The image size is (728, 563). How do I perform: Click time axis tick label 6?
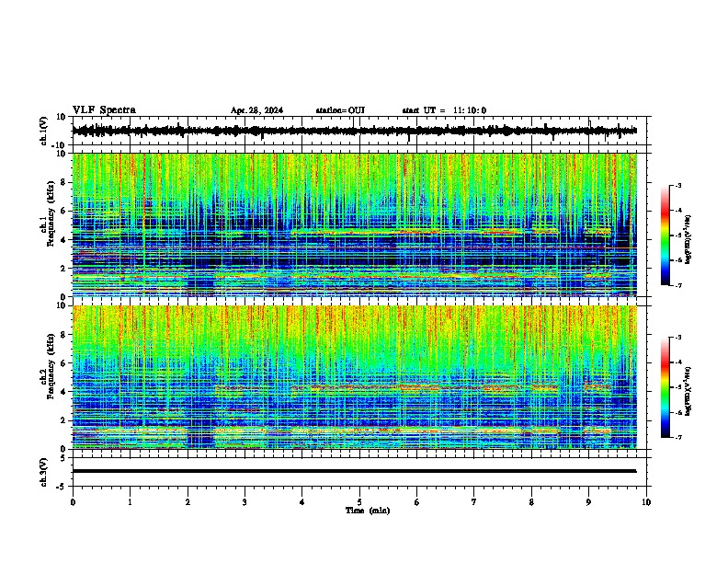point(417,502)
